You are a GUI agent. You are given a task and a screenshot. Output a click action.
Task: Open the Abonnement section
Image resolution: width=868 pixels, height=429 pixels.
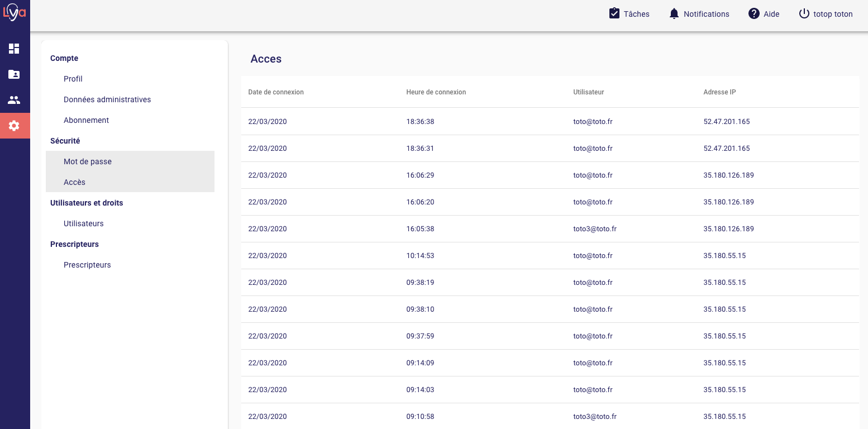click(x=86, y=120)
